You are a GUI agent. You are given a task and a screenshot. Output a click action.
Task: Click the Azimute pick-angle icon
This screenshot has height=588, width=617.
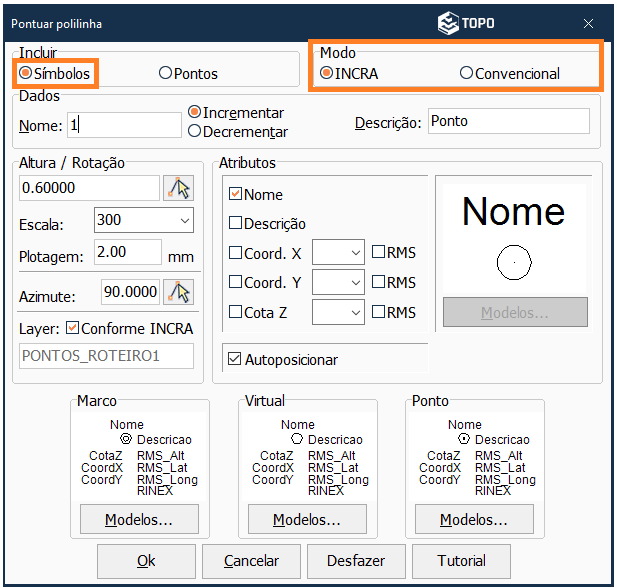(x=178, y=292)
